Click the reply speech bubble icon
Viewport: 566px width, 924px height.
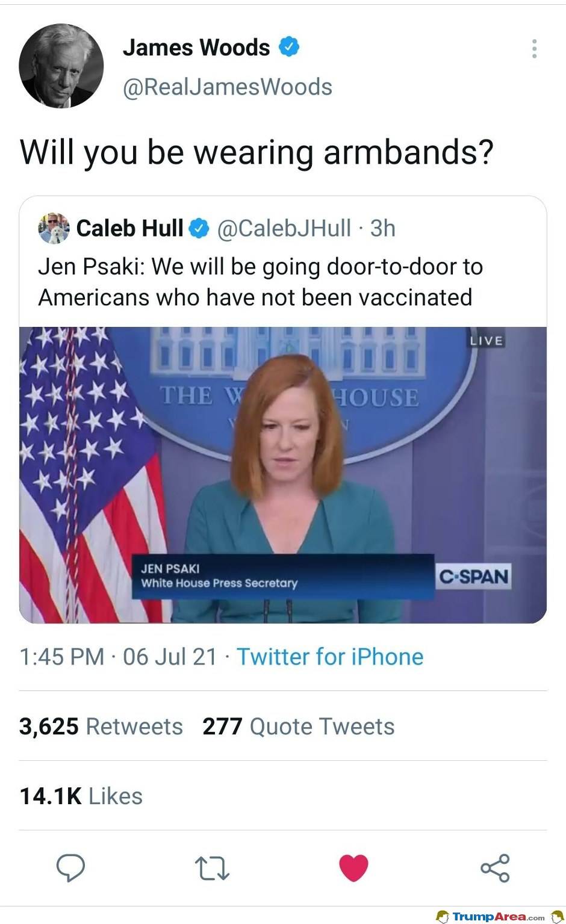coord(70,867)
